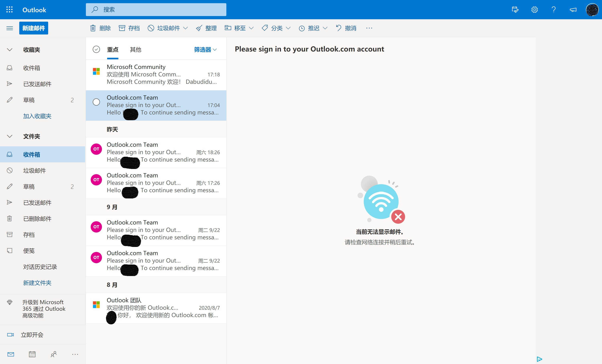This screenshot has width=602, height=364.
Task: Open the Microsoft Community 17:18 message
Action: pyautogui.click(x=156, y=75)
